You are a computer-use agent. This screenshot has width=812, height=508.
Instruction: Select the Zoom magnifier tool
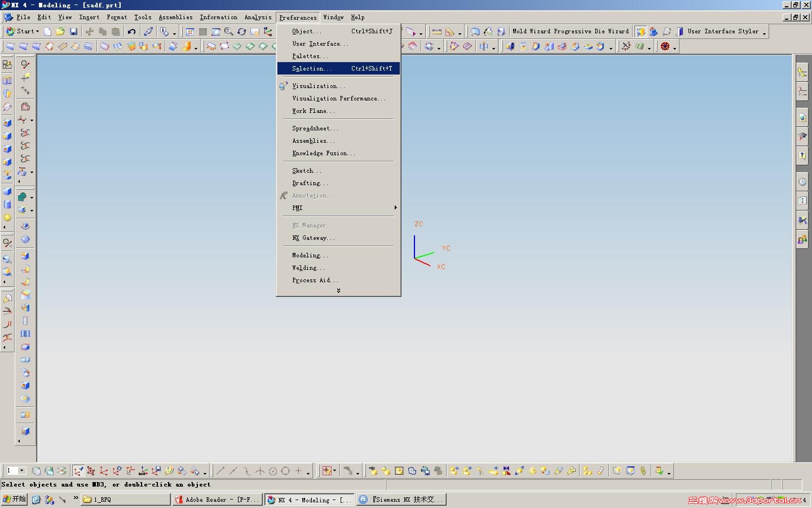(x=228, y=32)
